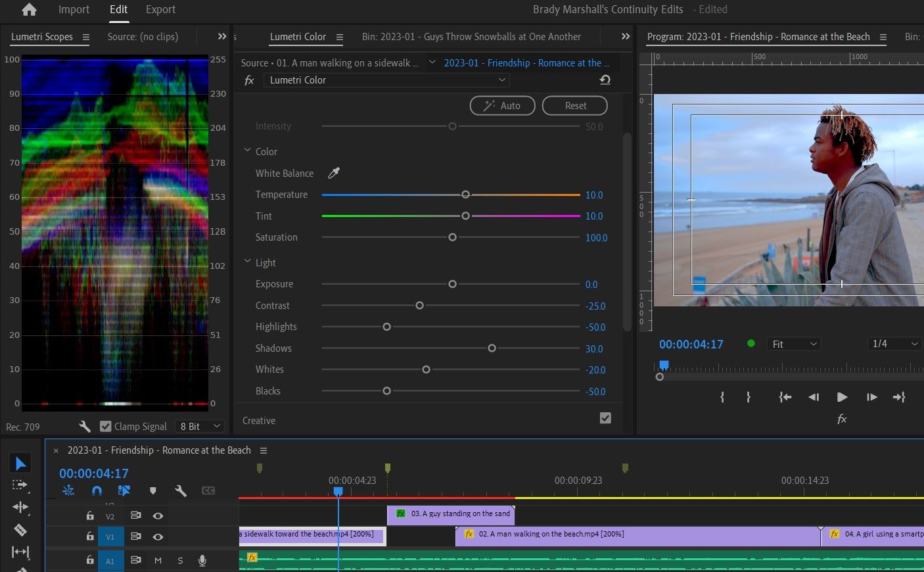This screenshot has height=572, width=924.
Task: Open the Lumetri Scopes panel tab
Action: click(42, 37)
